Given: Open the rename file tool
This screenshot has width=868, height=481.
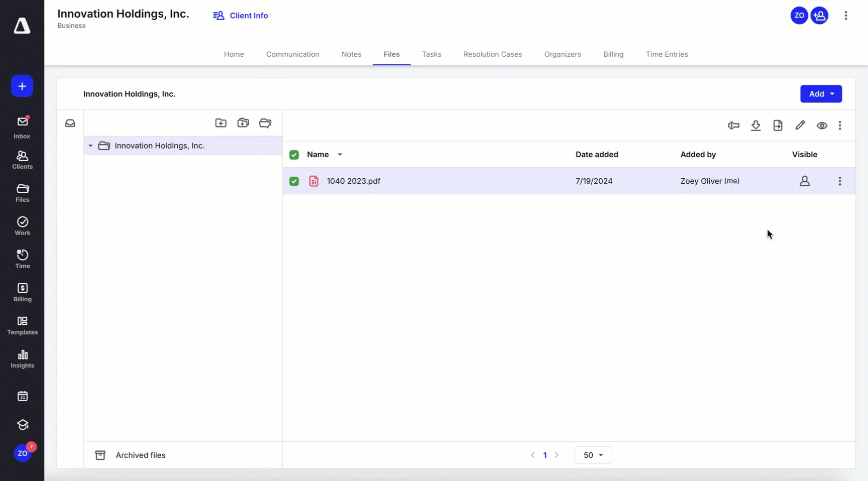Looking at the screenshot, I should coord(733,126).
